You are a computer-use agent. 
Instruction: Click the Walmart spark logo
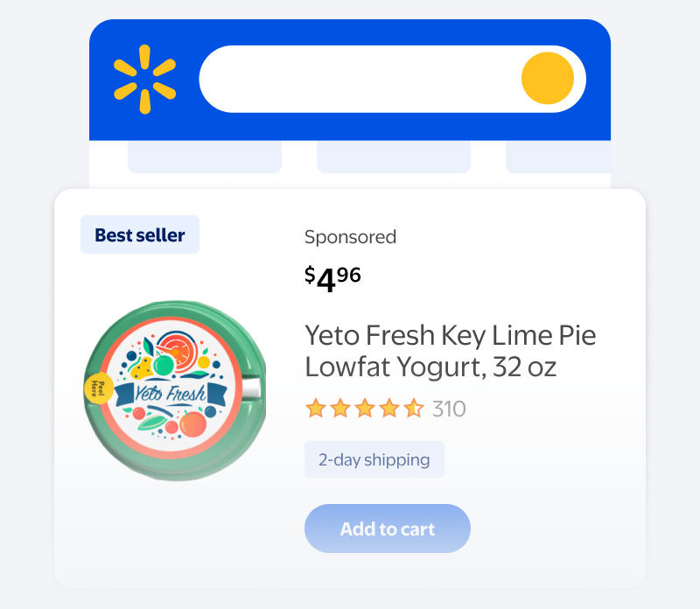(x=144, y=79)
